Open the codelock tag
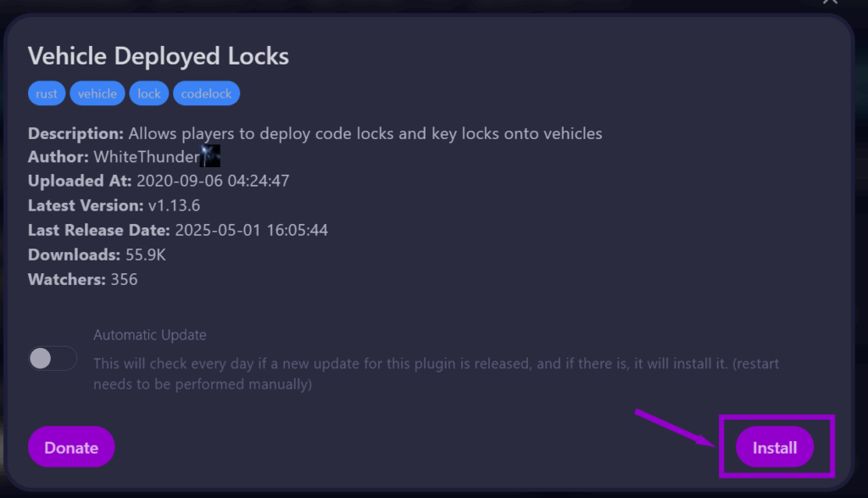Image resolution: width=868 pixels, height=498 pixels. (x=206, y=93)
